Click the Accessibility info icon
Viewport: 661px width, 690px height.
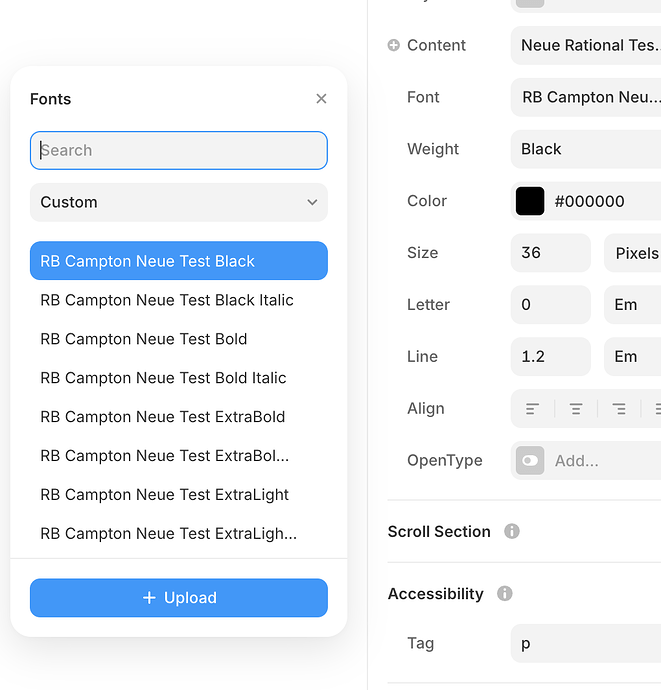tap(505, 594)
